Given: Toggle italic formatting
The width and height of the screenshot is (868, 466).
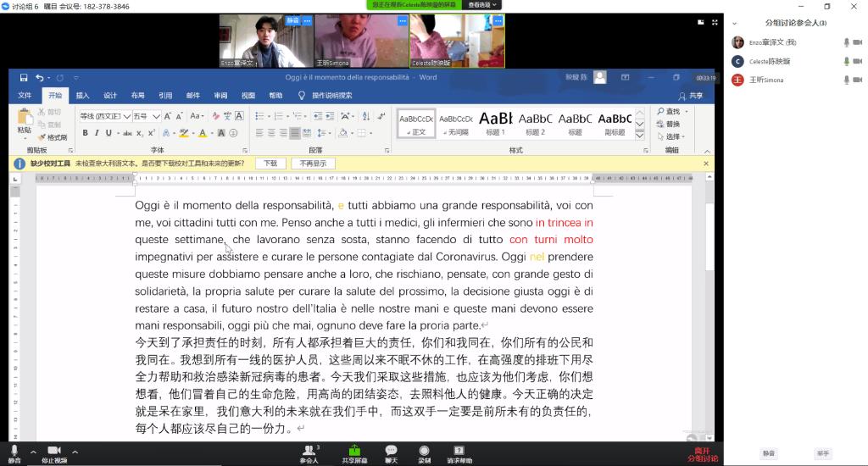Looking at the screenshot, I should 97,133.
